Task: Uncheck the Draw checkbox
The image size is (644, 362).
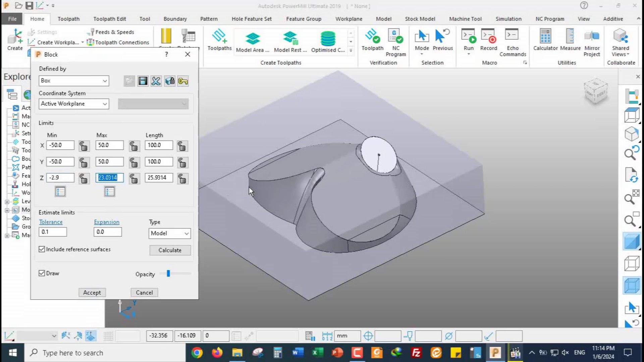Action: pyautogui.click(x=42, y=273)
